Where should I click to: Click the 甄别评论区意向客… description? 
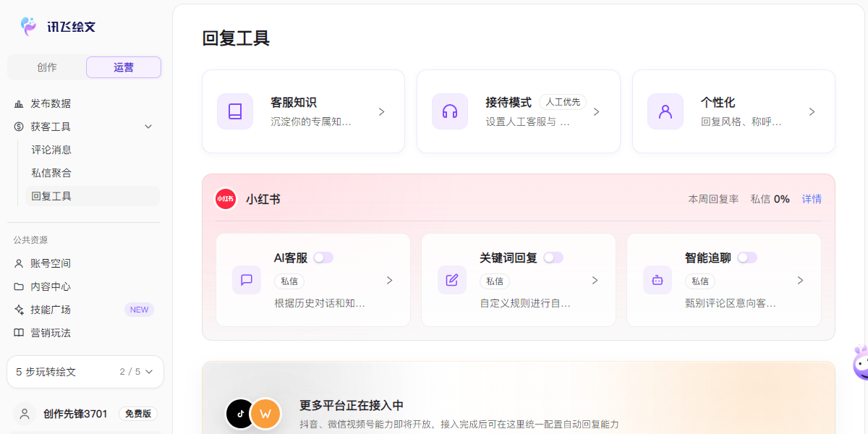pyautogui.click(x=731, y=303)
